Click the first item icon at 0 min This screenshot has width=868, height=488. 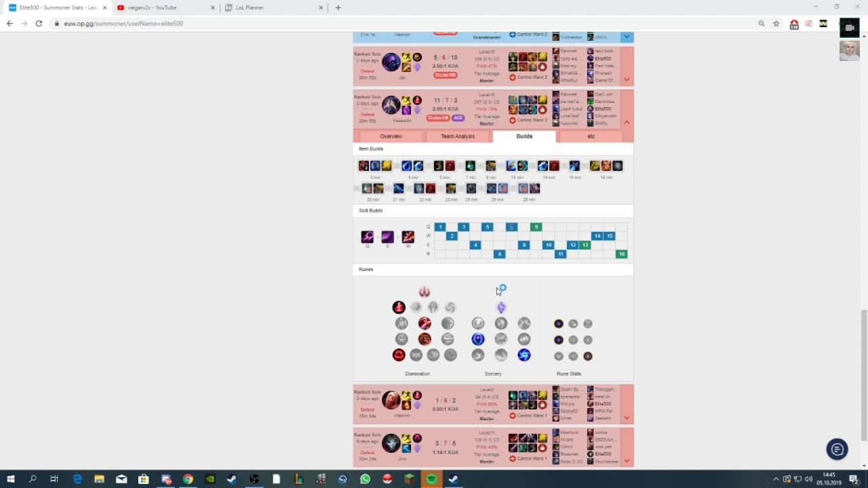pos(364,166)
